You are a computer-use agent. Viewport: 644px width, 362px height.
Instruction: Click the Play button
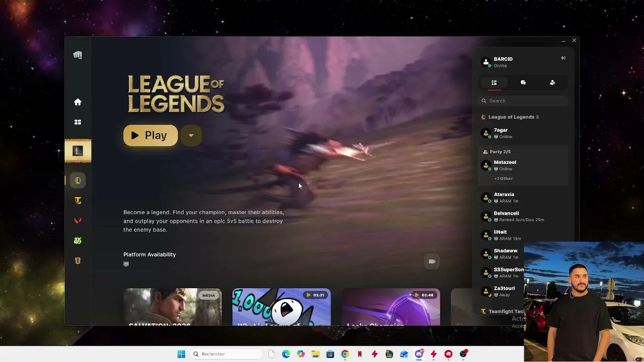(150, 135)
